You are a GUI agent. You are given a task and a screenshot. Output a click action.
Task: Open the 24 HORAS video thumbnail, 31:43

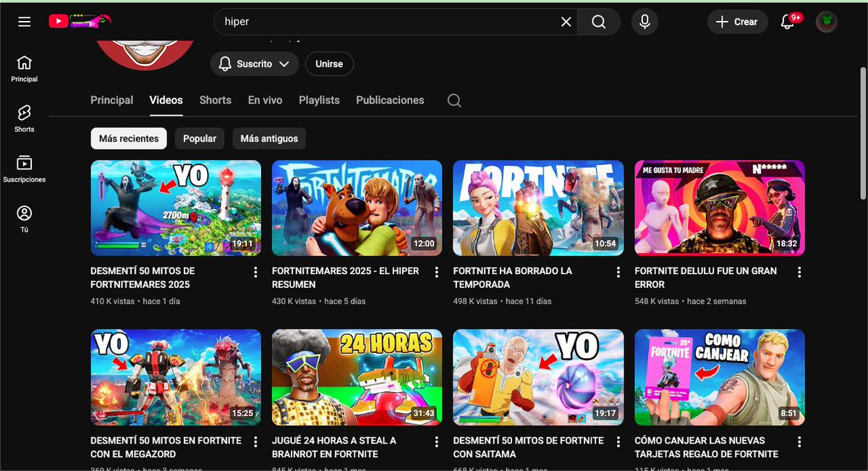click(357, 377)
